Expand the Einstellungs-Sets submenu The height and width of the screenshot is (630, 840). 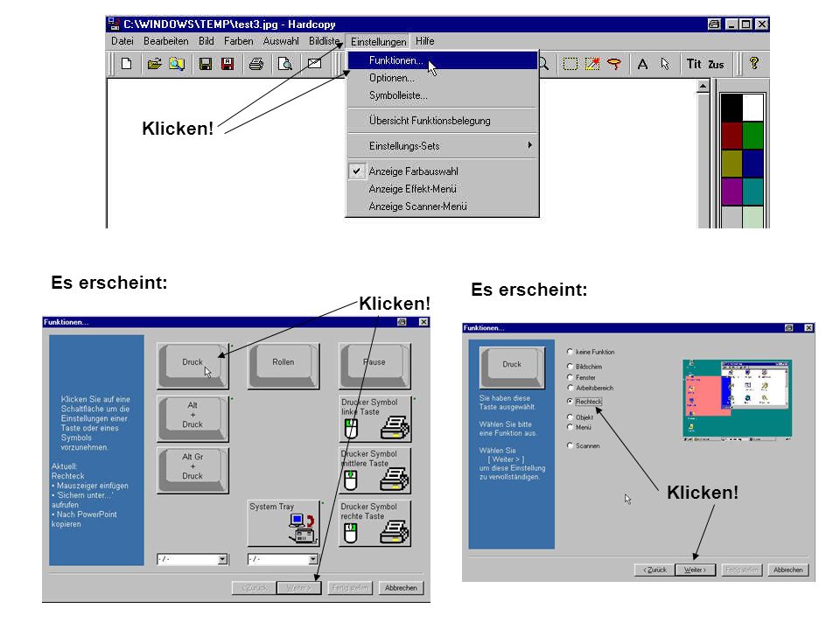[442, 146]
